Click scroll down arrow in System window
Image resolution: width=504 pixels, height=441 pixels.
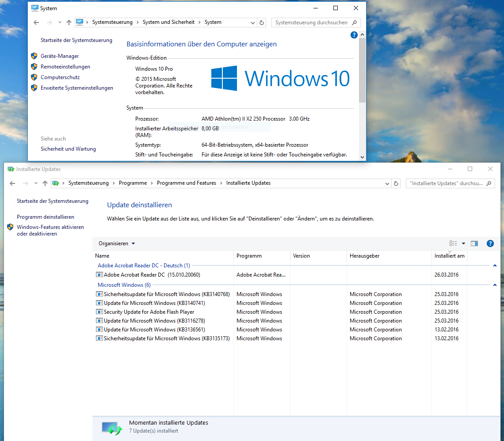pos(362,157)
